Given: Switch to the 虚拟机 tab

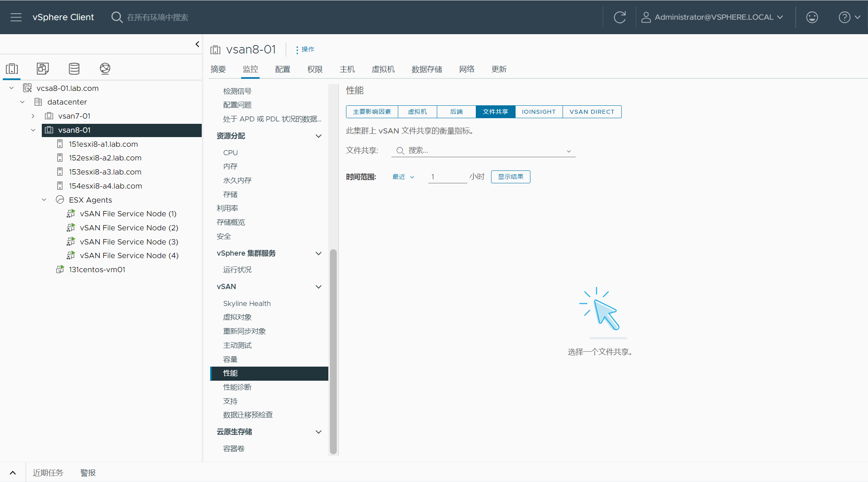Looking at the screenshot, I should click(x=383, y=69).
